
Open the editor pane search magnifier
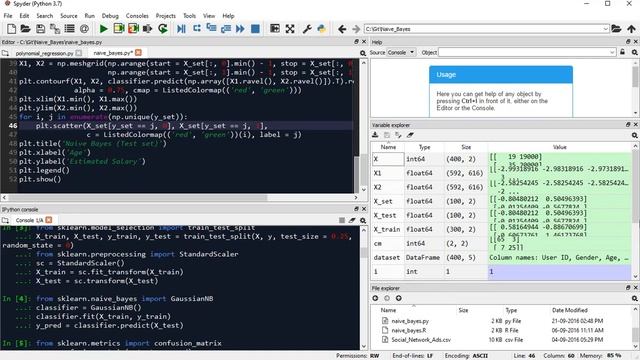[x=362, y=53]
